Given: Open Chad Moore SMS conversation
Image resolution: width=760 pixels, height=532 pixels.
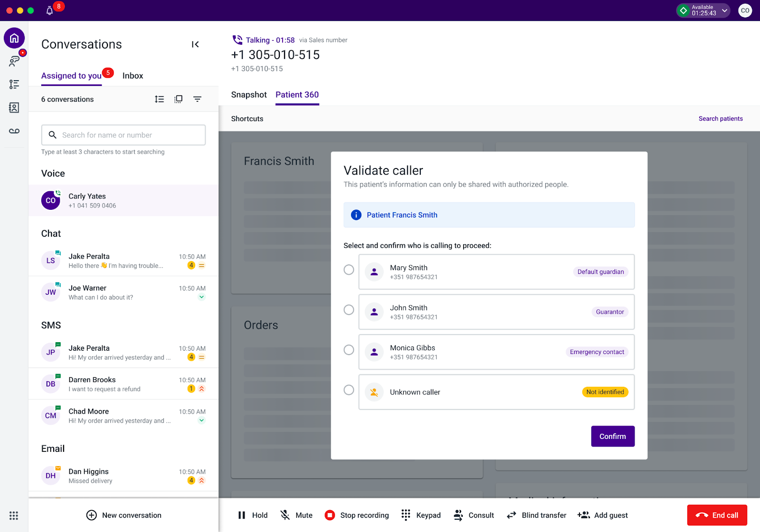Looking at the screenshot, I should (123, 416).
